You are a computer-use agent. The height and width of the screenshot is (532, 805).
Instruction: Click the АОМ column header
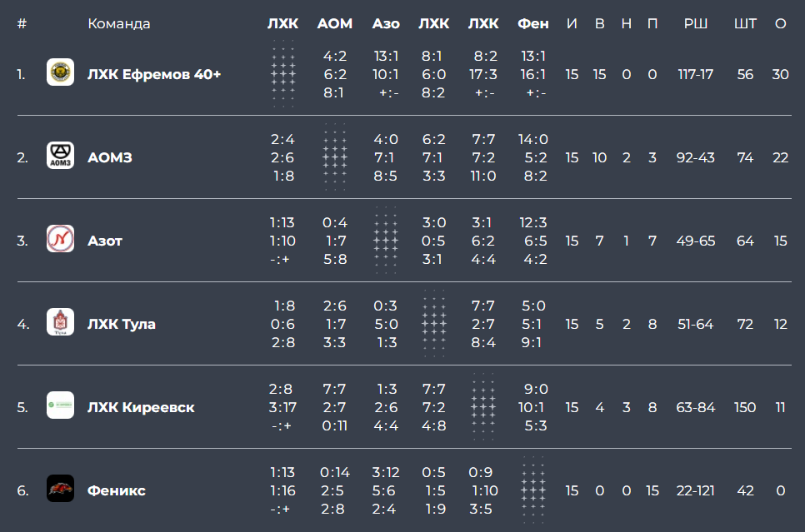335,23
